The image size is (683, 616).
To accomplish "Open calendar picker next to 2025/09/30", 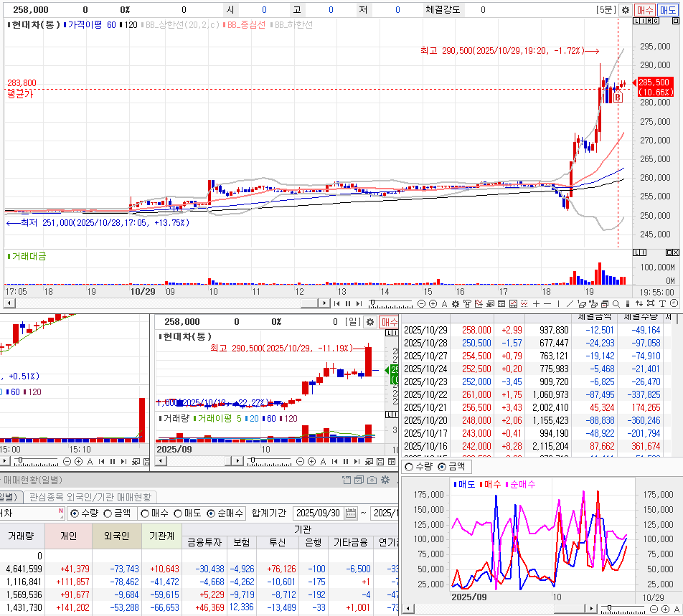I will (351, 513).
